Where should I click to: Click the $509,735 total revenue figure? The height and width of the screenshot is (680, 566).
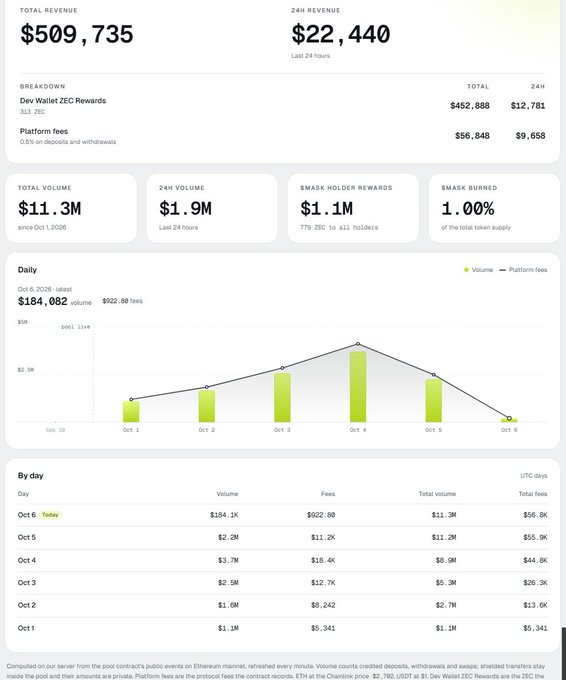pos(77,34)
